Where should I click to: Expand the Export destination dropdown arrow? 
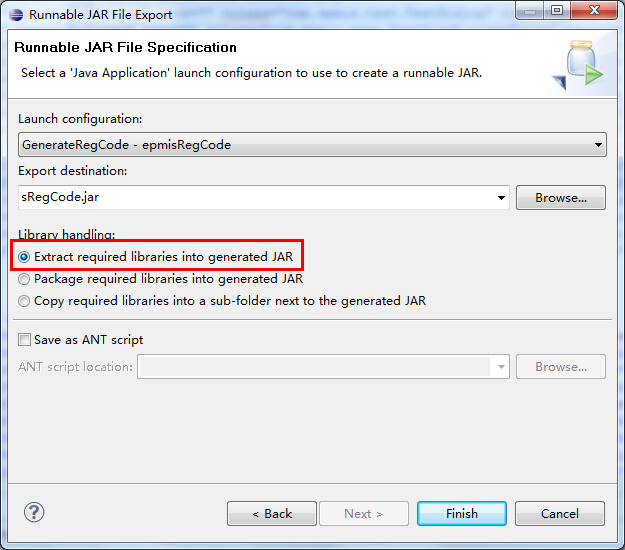(x=500, y=198)
